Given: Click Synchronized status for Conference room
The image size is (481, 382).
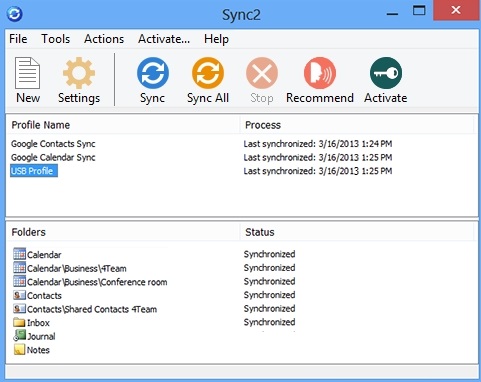Looking at the screenshot, I should coord(269,281).
